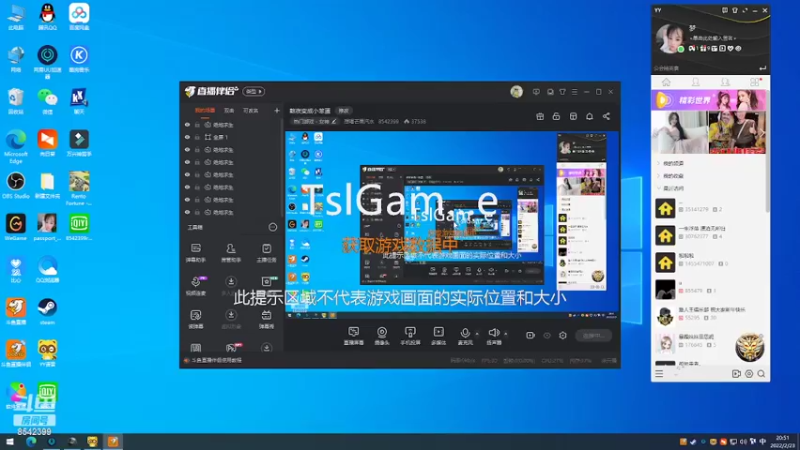
Task: Open the skin shirt icon in title bar
Action: (562, 92)
